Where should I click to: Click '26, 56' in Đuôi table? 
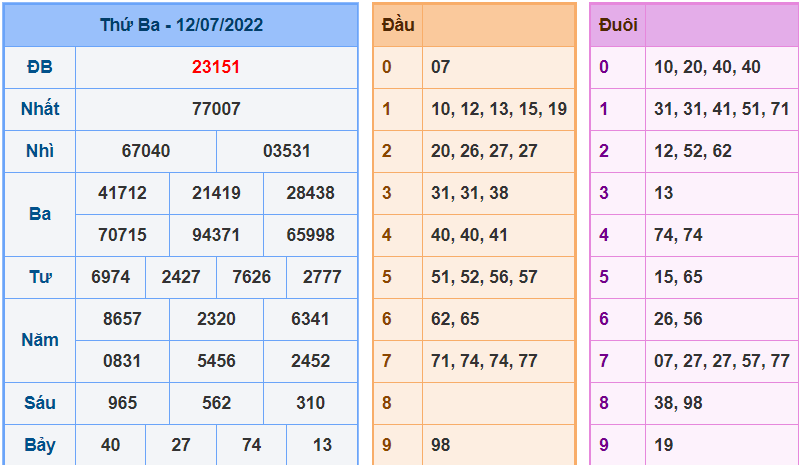678,319
